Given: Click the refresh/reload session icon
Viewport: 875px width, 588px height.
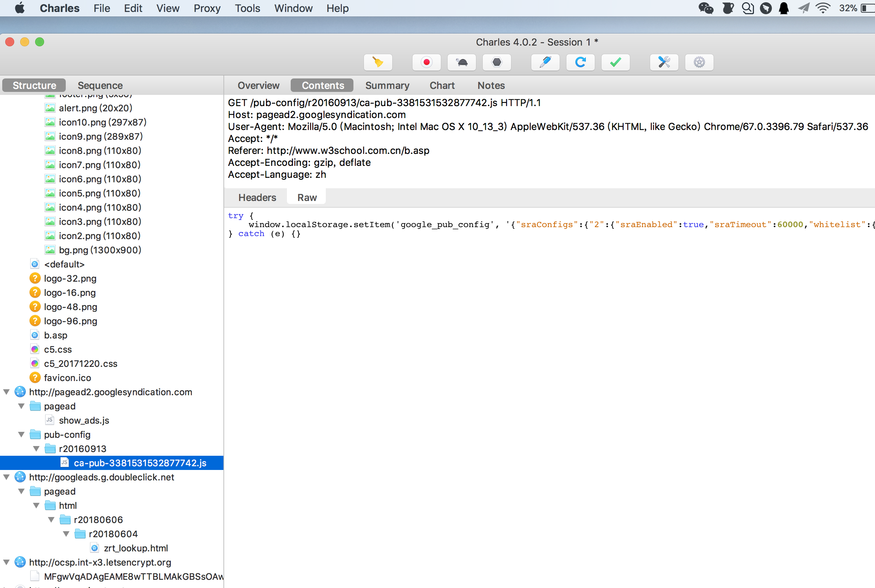Looking at the screenshot, I should point(580,62).
